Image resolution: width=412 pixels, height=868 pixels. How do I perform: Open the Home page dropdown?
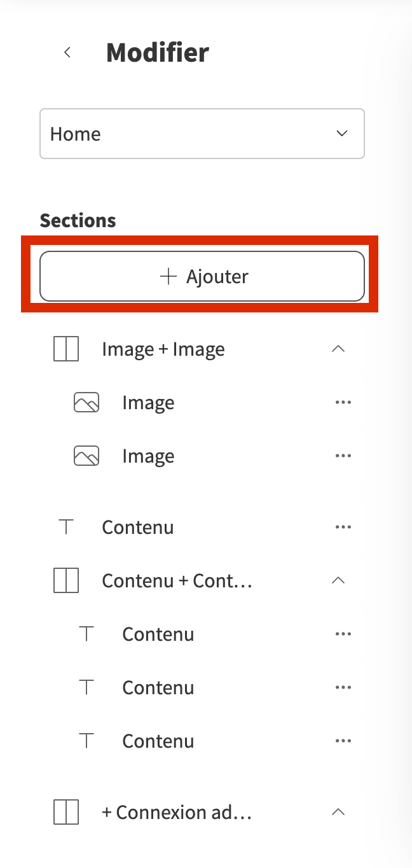[x=202, y=134]
